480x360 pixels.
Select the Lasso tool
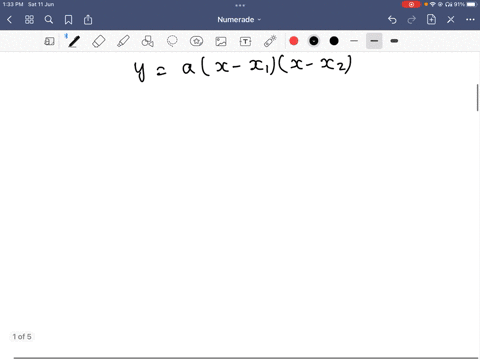[172, 41]
